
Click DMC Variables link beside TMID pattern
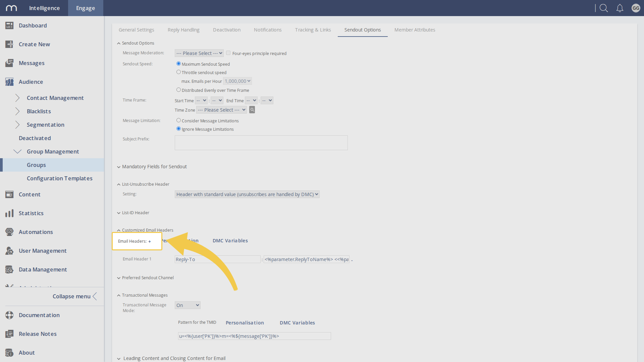pos(297,323)
